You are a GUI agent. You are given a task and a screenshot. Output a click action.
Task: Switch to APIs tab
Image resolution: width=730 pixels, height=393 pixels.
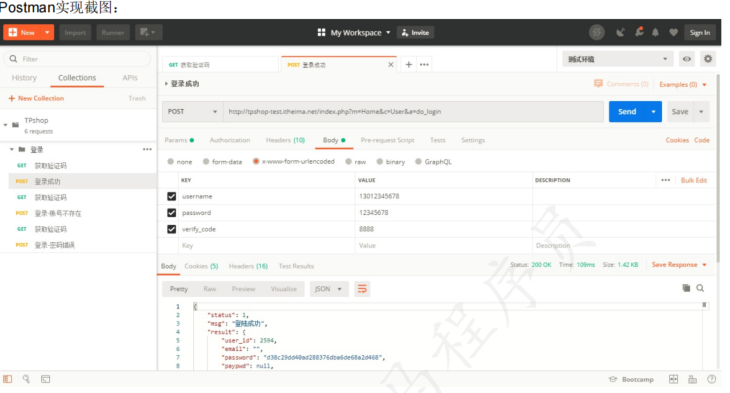point(130,78)
